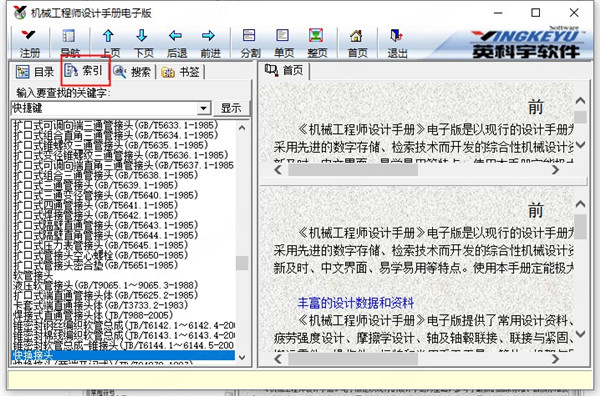Select index entry with GB/T5638.1-1985
This screenshot has width=600, height=396.
point(106,175)
